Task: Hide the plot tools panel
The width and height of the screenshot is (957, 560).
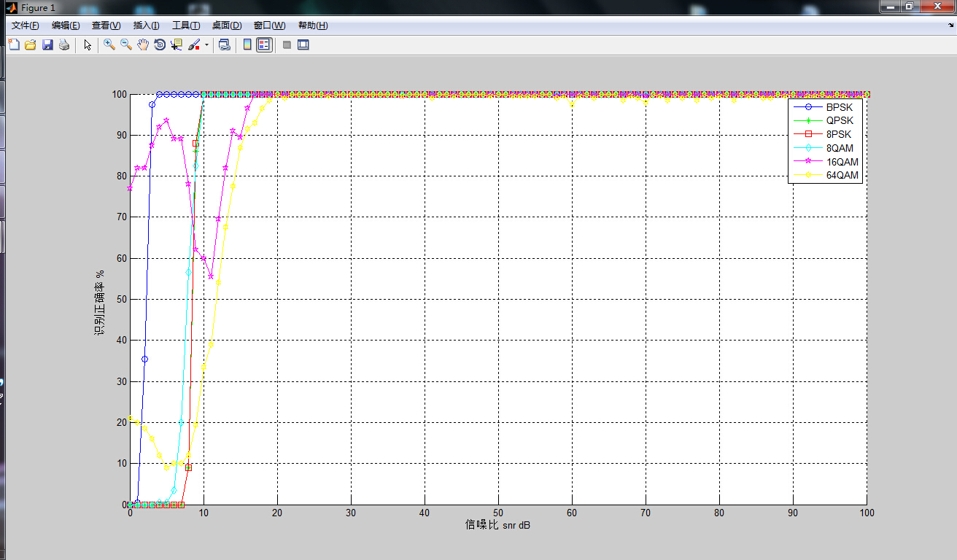Action: (x=287, y=44)
